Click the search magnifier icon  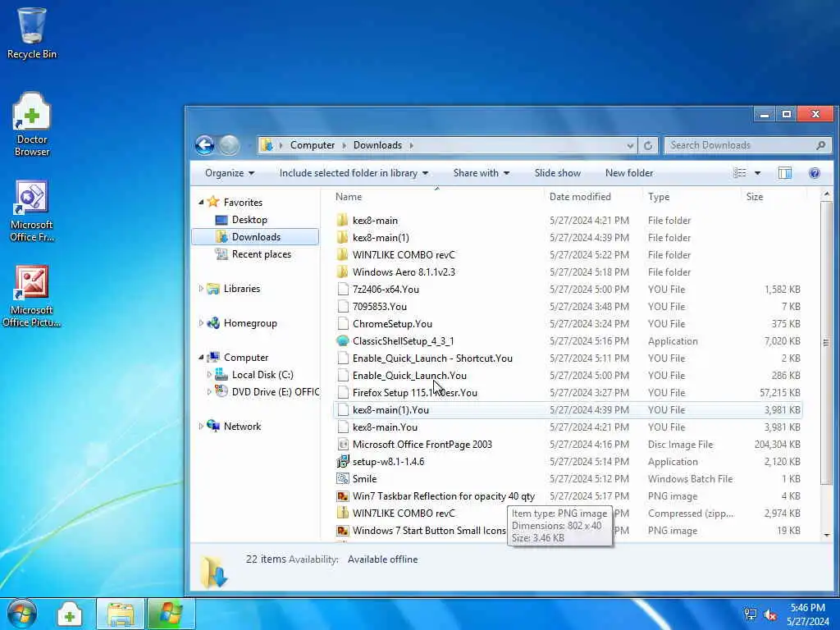coord(820,145)
